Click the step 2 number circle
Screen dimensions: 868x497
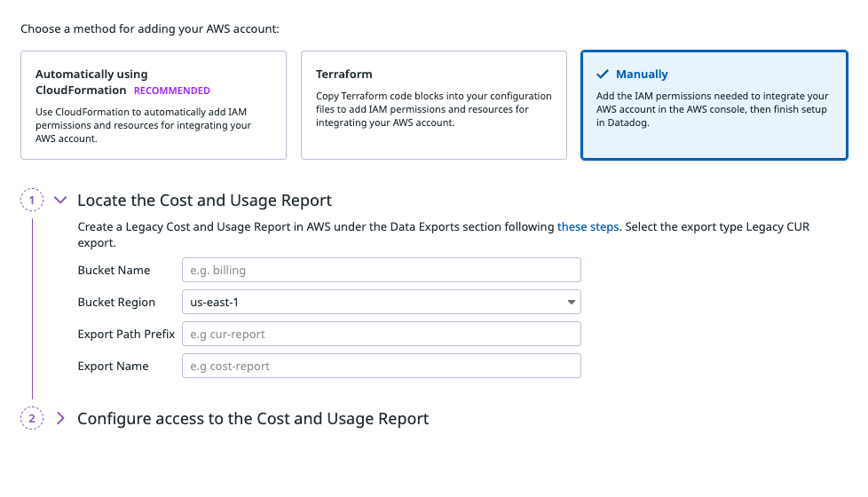click(32, 419)
